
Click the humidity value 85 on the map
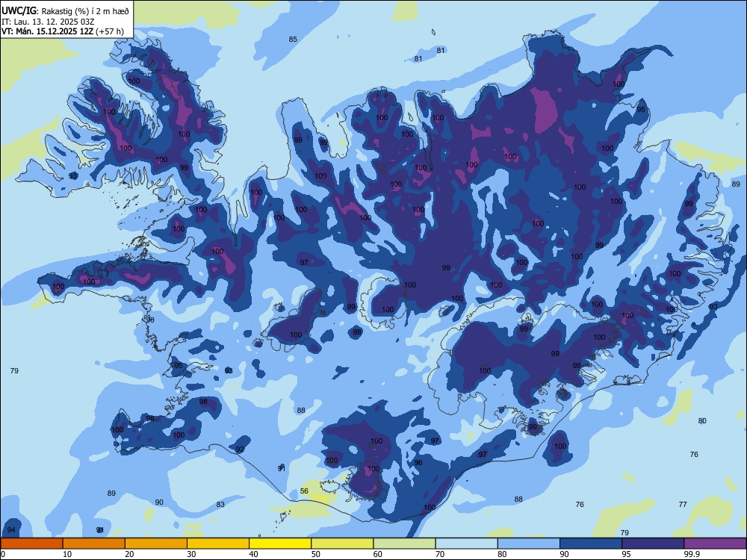click(x=293, y=39)
